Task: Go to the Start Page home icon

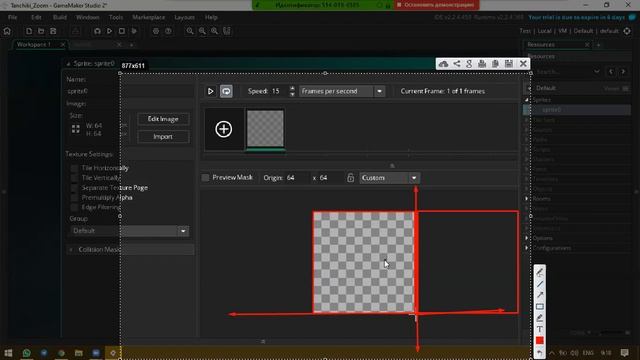Action: [7, 31]
